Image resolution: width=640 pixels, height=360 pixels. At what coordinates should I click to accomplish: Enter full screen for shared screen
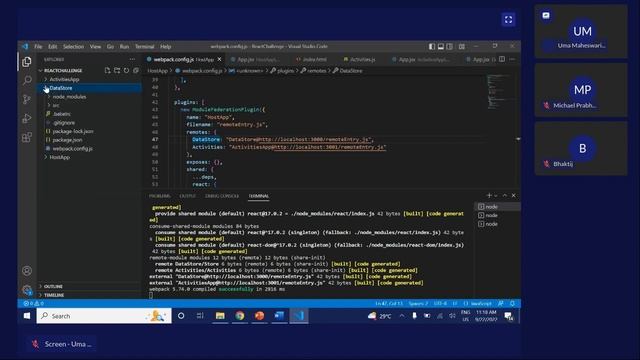pos(508,20)
